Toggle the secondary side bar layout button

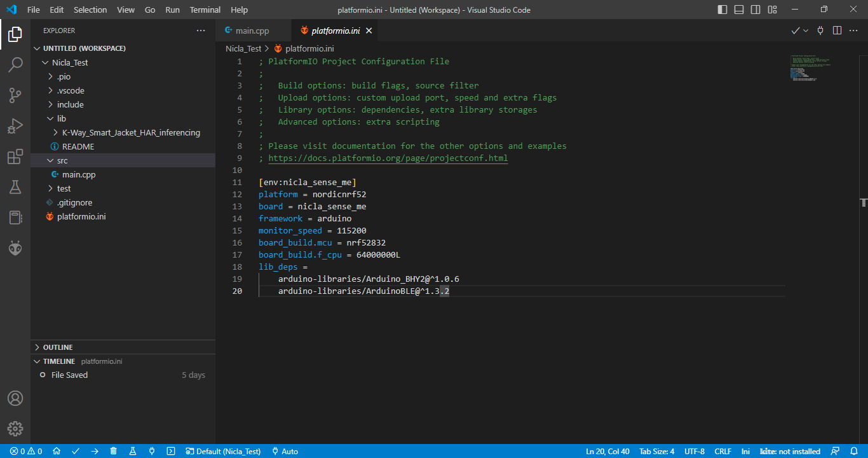tap(756, 10)
